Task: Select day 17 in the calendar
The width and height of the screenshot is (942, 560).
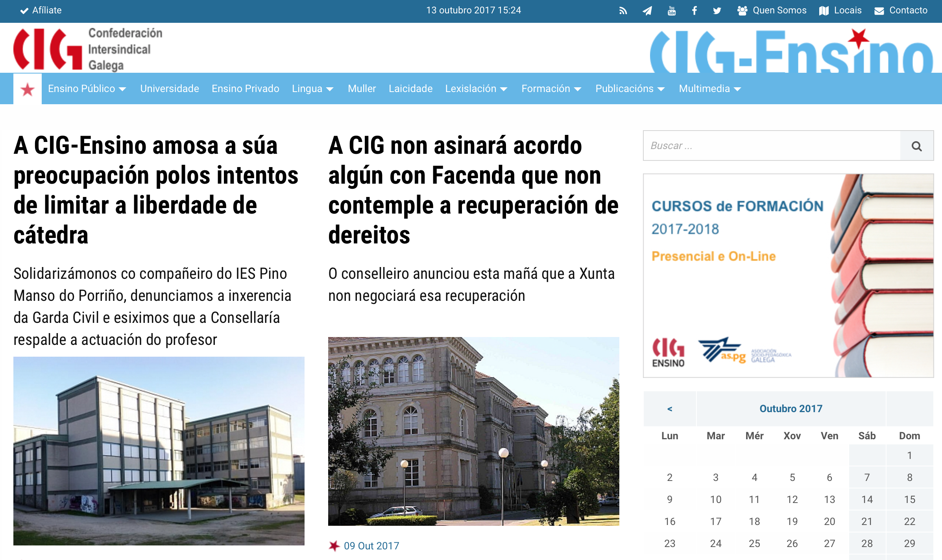Action: [x=716, y=521]
